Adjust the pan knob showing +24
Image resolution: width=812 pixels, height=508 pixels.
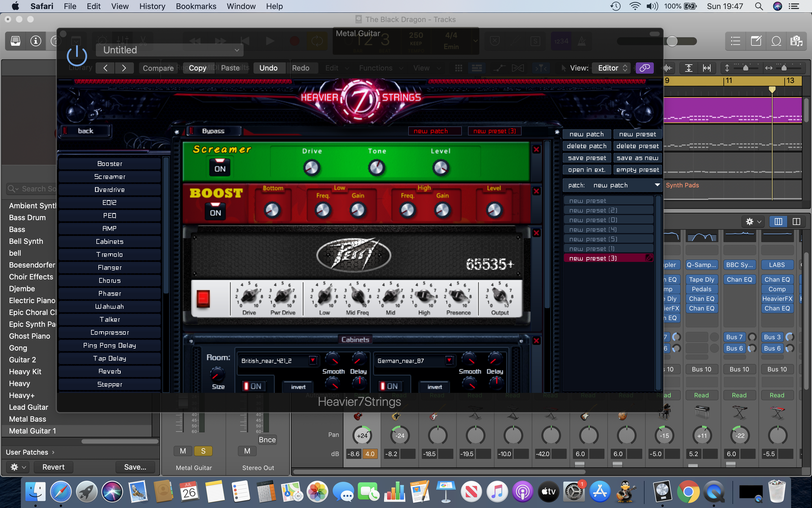[x=362, y=435]
